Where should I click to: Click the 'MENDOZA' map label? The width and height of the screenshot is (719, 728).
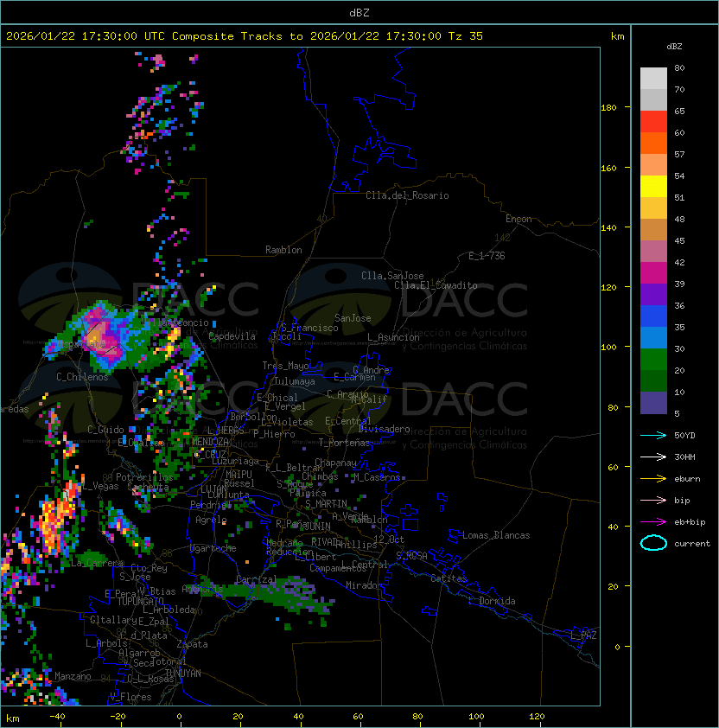coord(210,441)
